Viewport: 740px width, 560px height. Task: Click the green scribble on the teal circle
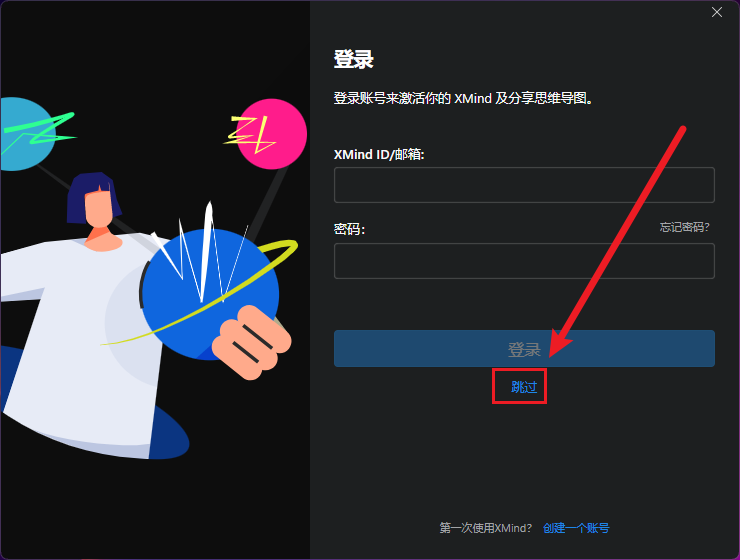tap(42, 130)
